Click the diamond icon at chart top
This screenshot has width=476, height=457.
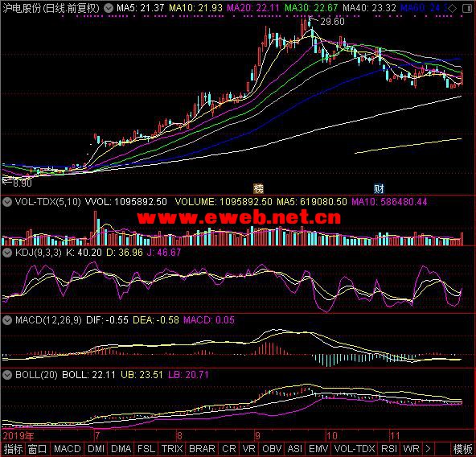pos(453,9)
